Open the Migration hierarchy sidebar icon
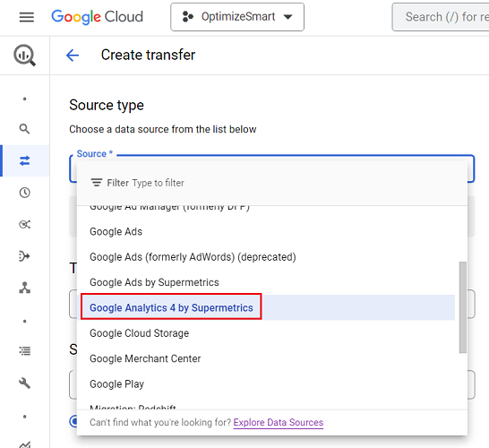Image resolution: width=489 pixels, height=448 pixels. click(x=25, y=288)
